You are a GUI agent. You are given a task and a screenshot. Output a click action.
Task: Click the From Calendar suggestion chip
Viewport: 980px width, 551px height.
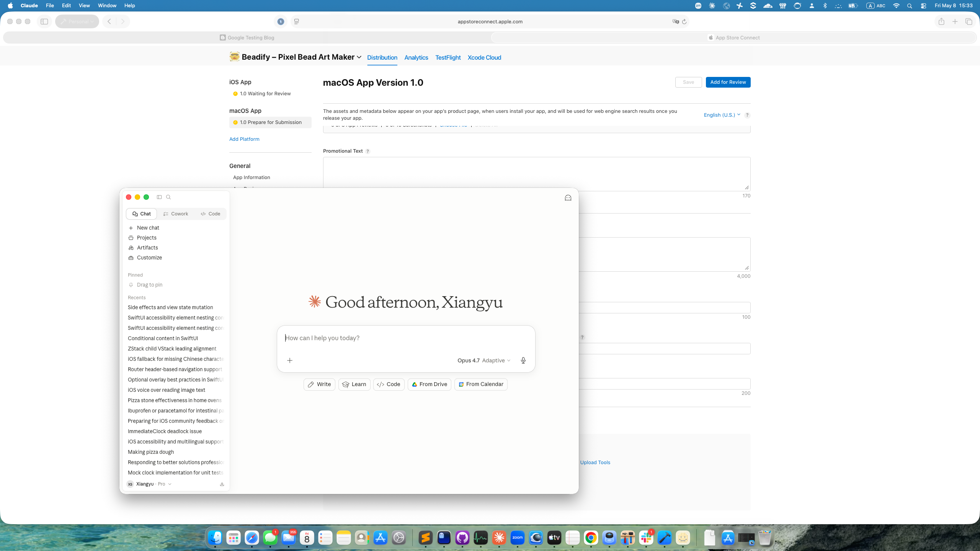[x=481, y=385]
